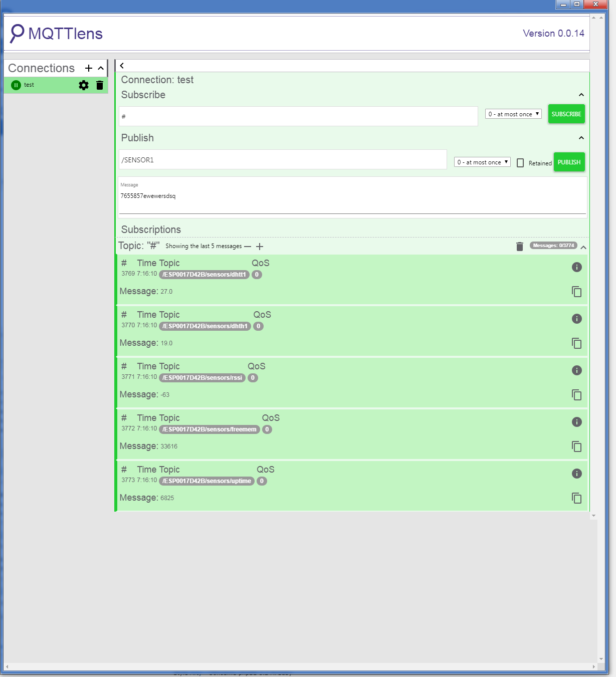This screenshot has height=677, width=616.
Task: Maximize the MQTTlens window
Action: pyautogui.click(x=577, y=5)
